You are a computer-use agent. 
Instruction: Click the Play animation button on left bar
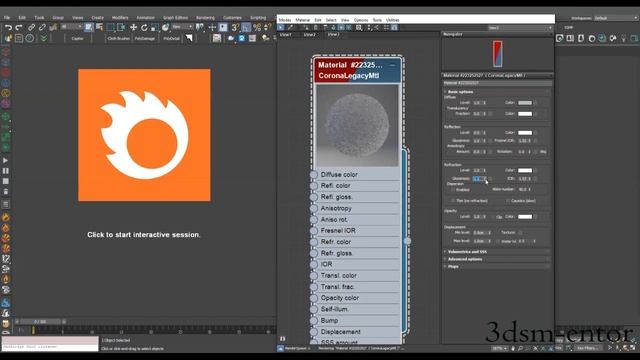(5, 160)
